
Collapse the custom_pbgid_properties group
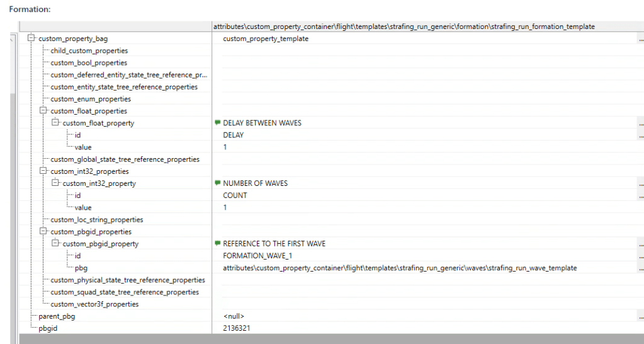43,232
